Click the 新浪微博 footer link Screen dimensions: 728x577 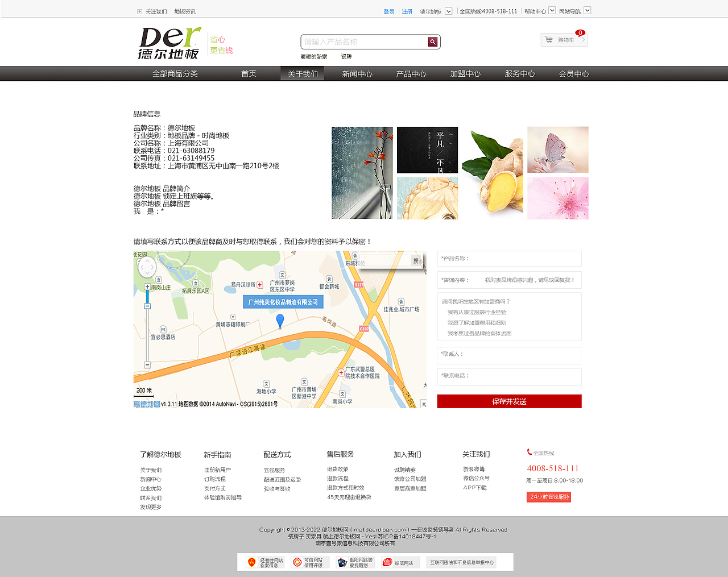click(474, 469)
